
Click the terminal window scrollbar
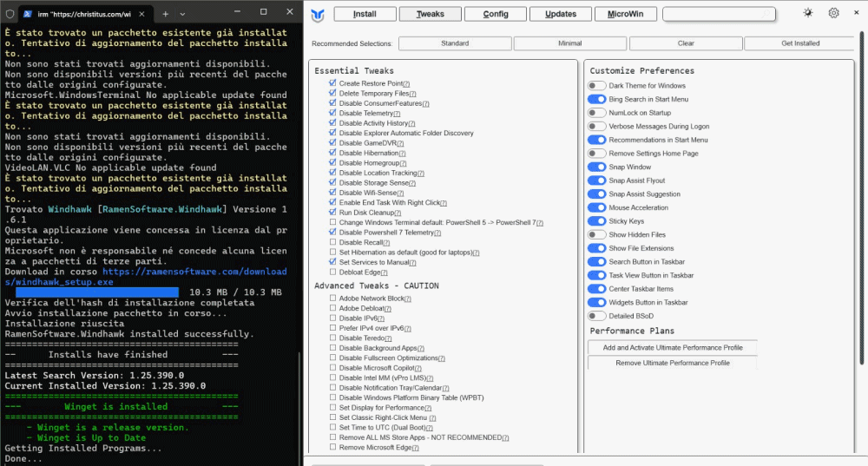[299, 409]
